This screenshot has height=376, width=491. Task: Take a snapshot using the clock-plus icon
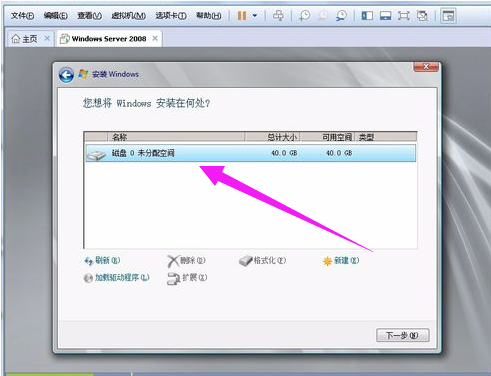(304, 16)
